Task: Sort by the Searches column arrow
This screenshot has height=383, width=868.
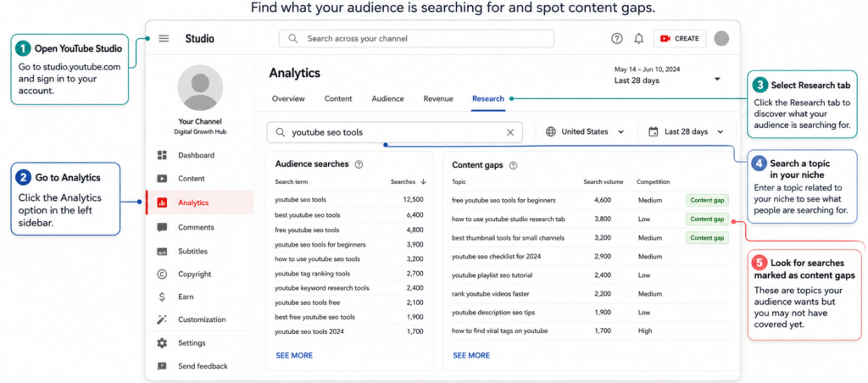Action: [x=424, y=181]
